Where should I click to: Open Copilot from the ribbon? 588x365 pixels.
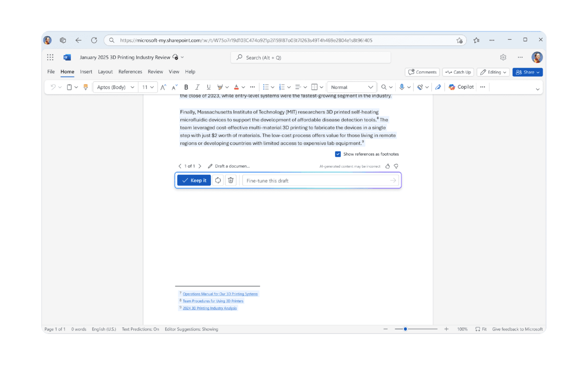[x=461, y=87]
